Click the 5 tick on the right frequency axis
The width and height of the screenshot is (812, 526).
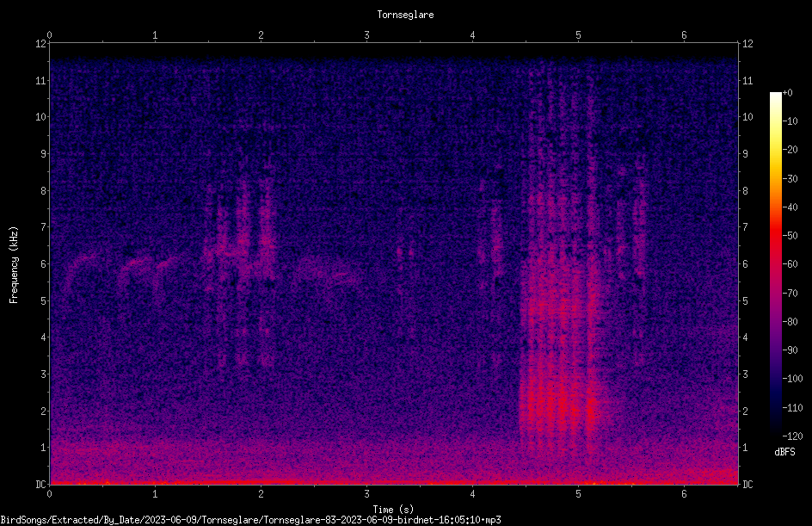click(x=745, y=300)
